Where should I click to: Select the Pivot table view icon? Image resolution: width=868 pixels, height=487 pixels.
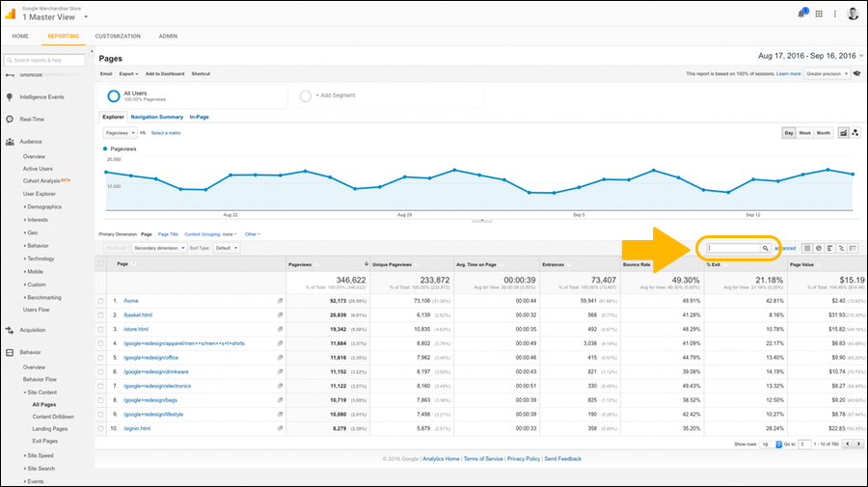pyautogui.click(x=854, y=249)
